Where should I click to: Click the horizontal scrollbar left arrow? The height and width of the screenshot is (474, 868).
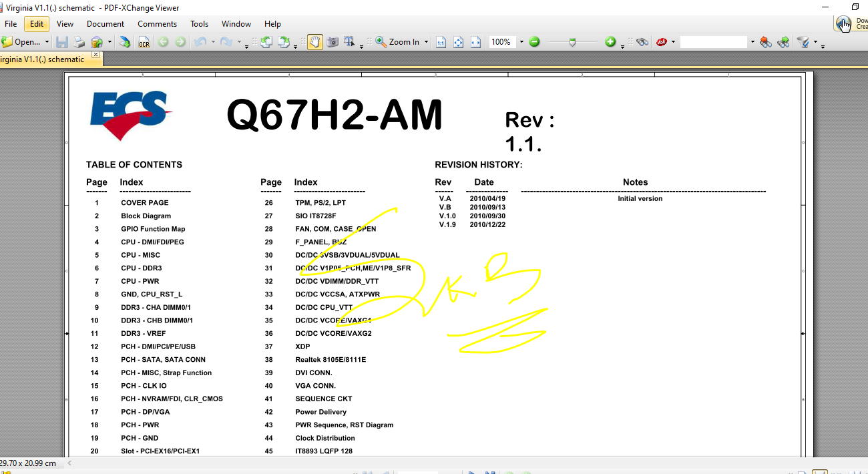(70, 463)
